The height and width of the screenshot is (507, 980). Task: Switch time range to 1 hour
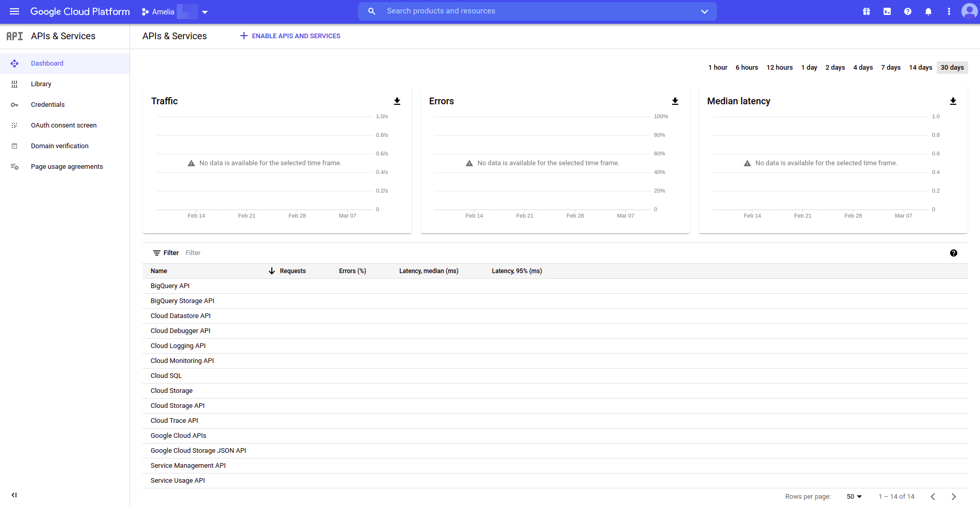tap(717, 68)
